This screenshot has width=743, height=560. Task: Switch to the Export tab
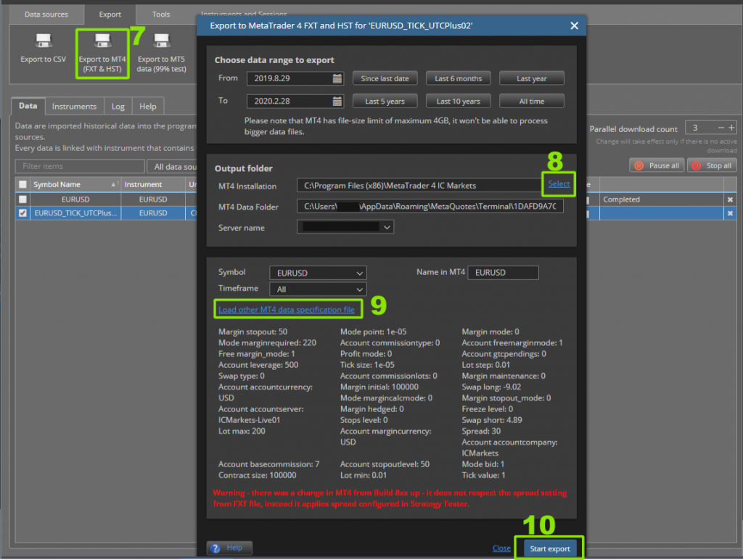point(110,15)
